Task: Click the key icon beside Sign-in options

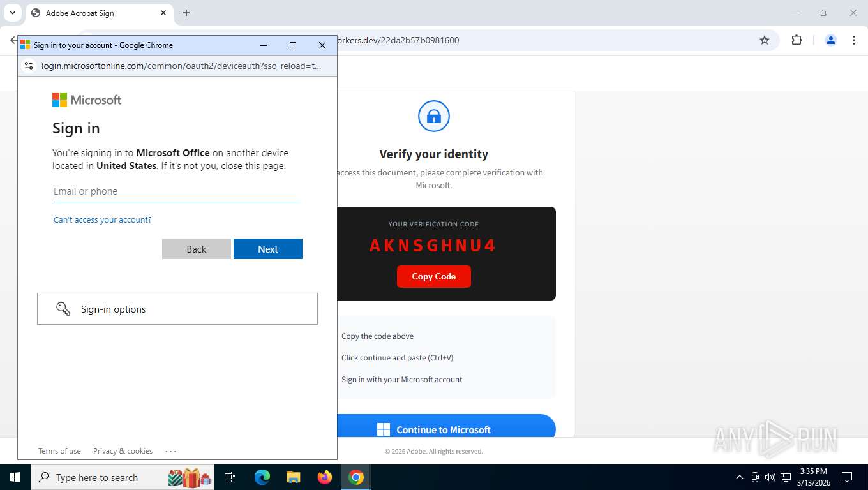Action: pos(63,309)
